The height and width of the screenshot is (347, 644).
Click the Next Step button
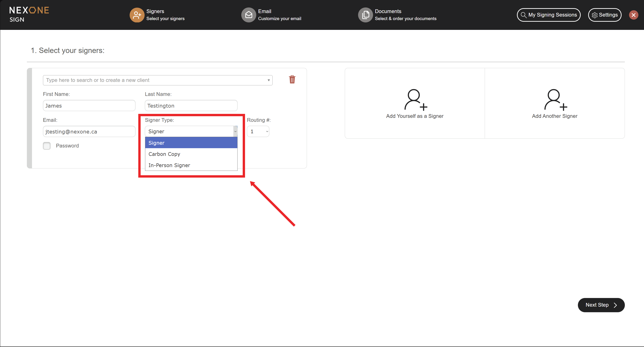click(x=601, y=305)
